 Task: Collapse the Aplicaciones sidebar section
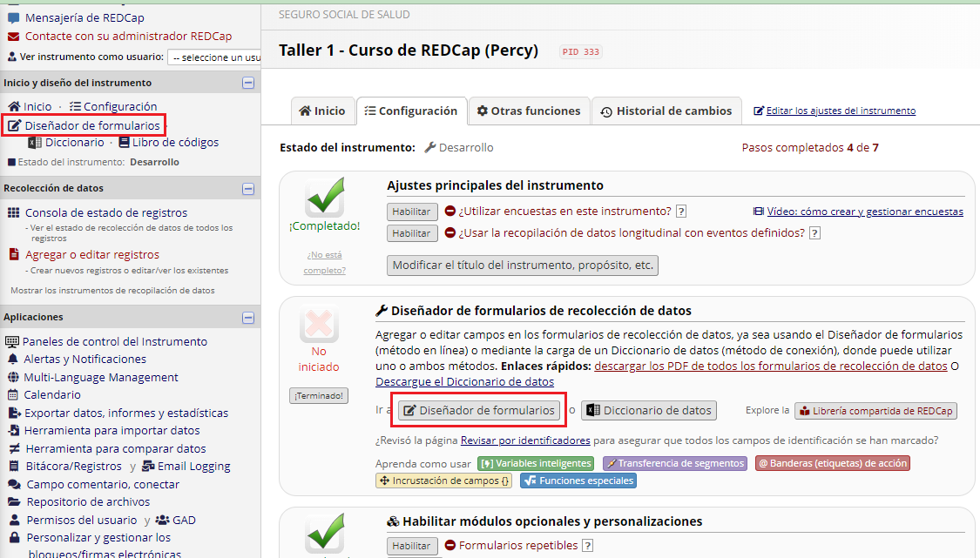(248, 318)
